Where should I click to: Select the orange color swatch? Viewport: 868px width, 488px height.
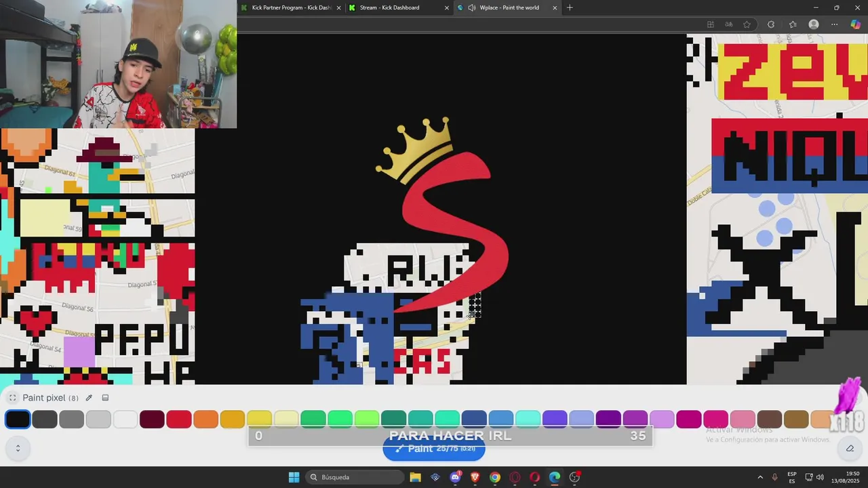205,420
